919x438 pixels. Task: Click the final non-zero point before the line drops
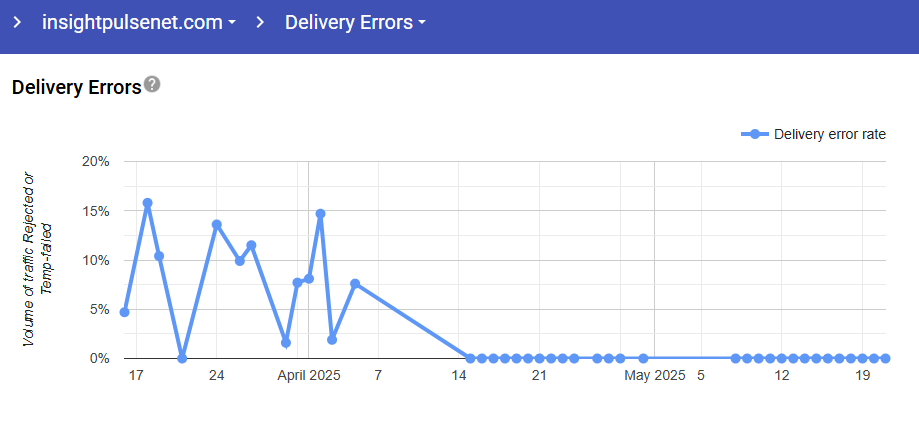tap(355, 284)
